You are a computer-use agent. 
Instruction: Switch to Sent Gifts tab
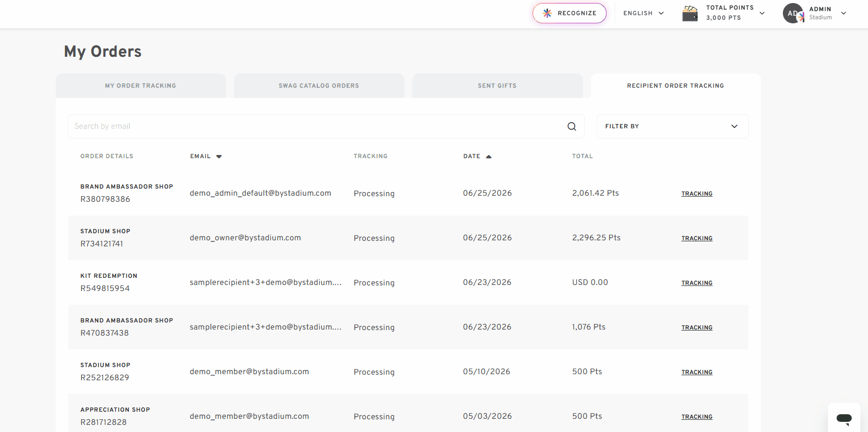pos(498,86)
